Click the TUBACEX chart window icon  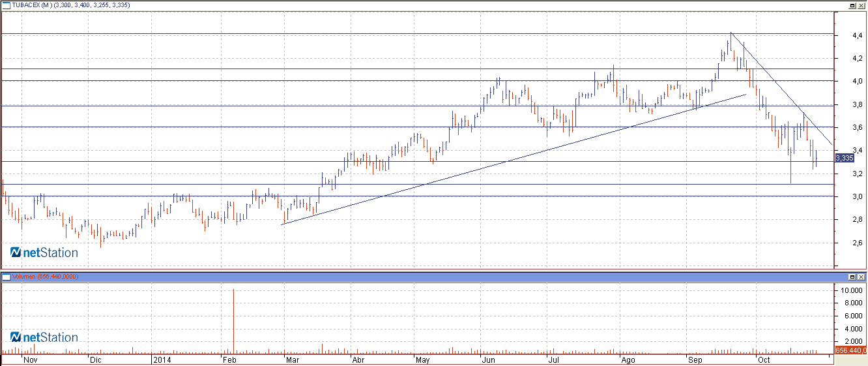pos(7,5)
